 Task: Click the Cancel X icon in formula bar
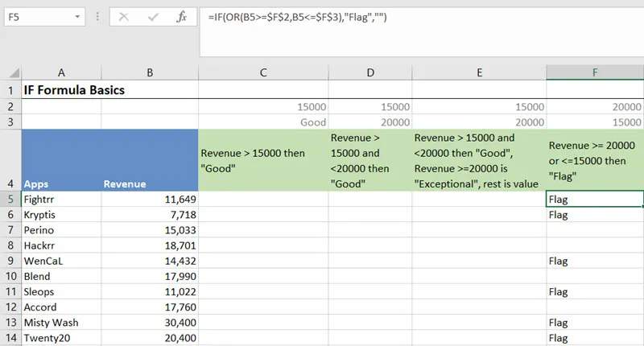[x=124, y=16]
